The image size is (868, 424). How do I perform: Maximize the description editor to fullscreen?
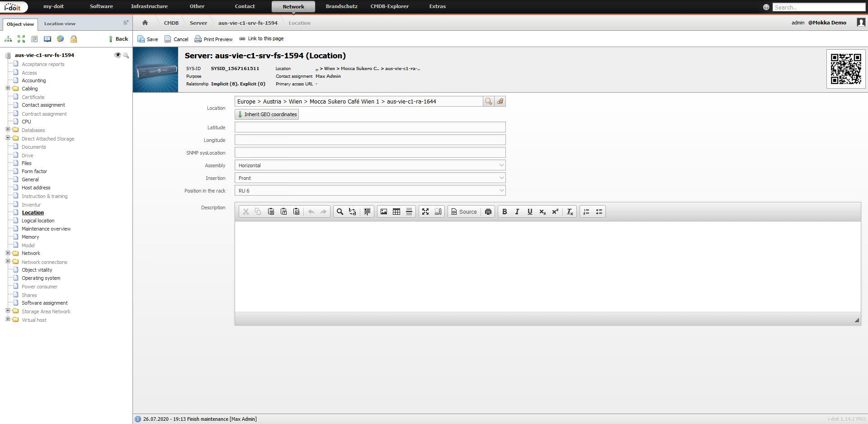(x=425, y=212)
